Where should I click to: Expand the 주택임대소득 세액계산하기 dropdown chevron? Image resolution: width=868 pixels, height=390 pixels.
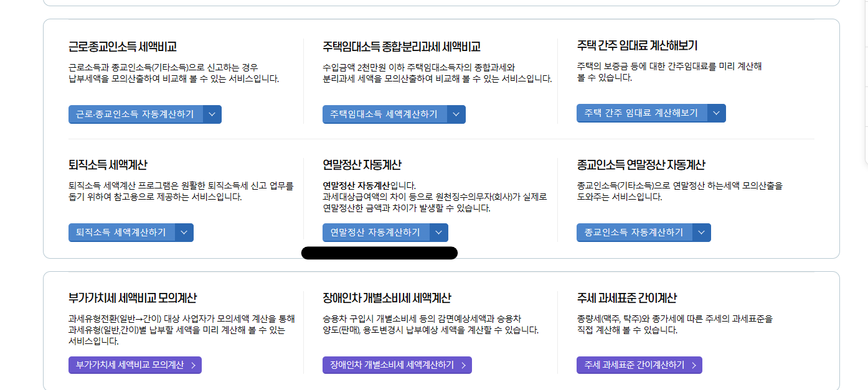click(x=456, y=114)
